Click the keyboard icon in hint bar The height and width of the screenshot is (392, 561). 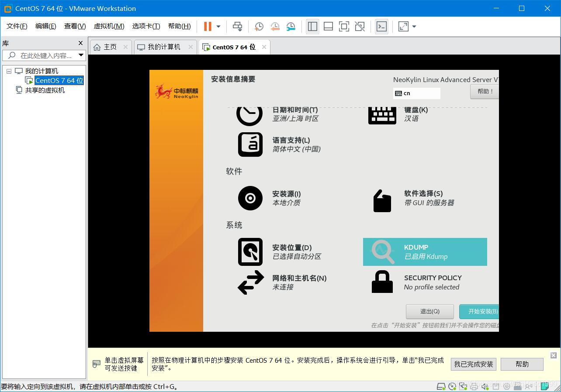coord(97,364)
